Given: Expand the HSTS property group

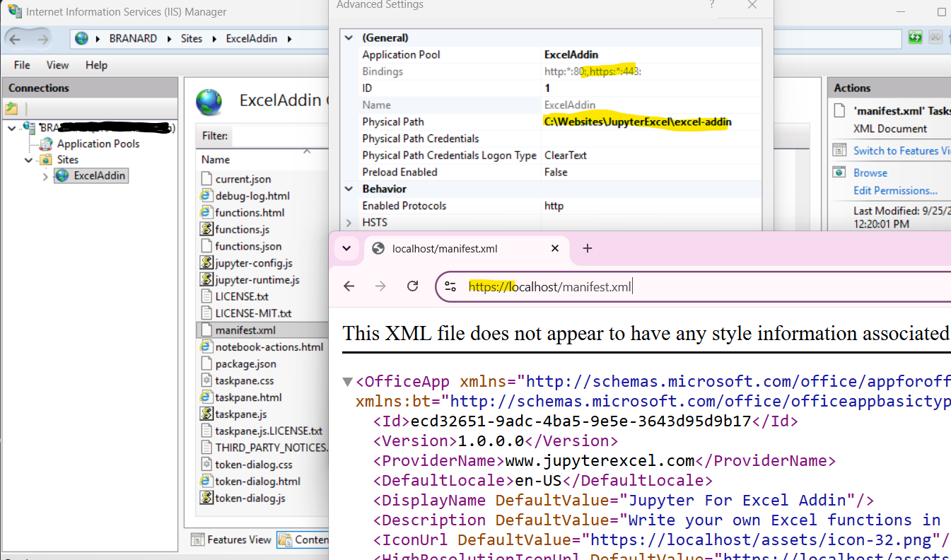Looking at the screenshot, I should point(348,223).
